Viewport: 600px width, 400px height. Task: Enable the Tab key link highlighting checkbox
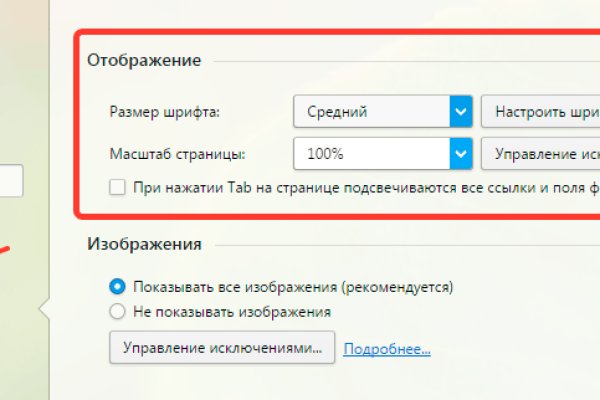pos(117,186)
